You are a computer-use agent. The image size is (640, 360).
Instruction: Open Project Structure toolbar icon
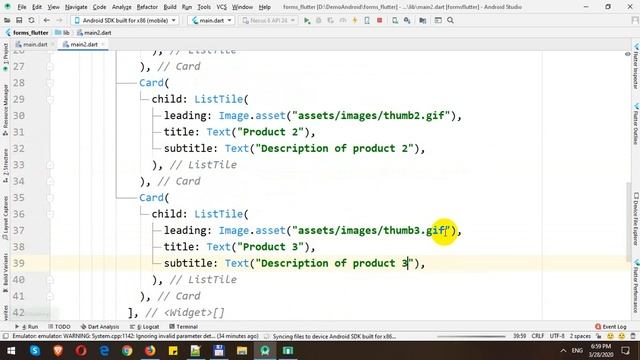click(422, 20)
